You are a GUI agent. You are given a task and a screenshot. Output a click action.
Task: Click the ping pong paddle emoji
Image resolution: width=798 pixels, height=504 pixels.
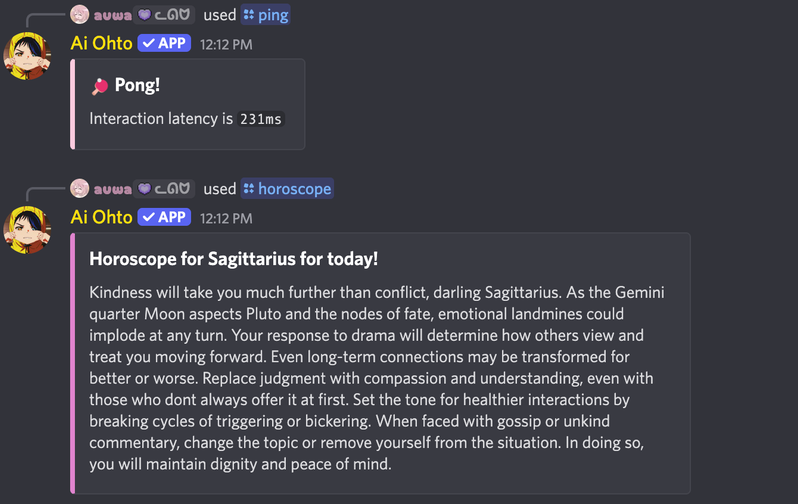pyautogui.click(x=99, y=86)
